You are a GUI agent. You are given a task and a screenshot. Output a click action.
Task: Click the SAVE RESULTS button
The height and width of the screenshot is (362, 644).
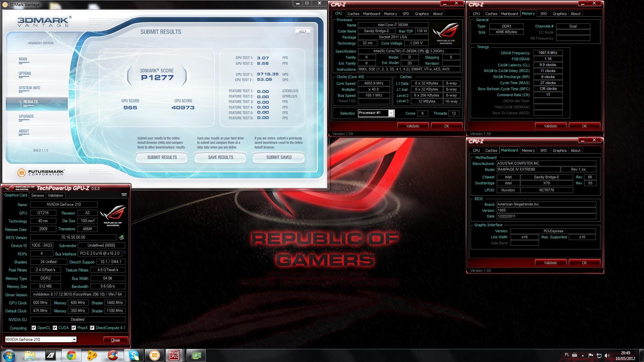[x=220, y=157]
